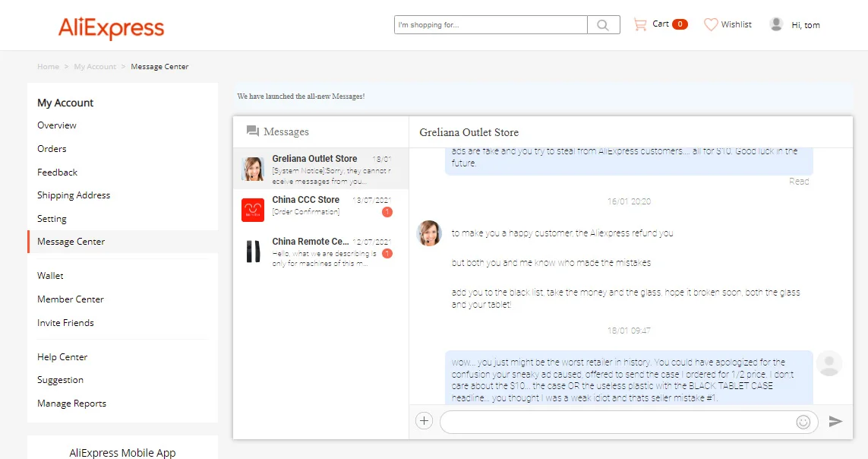
Task: Click the 'My Account' sidebar heading
Action: [65, 103]
